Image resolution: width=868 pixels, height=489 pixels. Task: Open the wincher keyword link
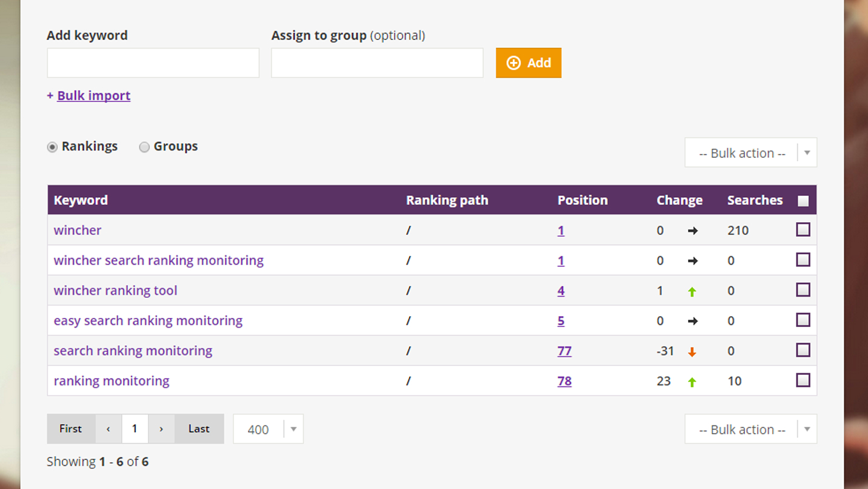[x=78, y=231]
